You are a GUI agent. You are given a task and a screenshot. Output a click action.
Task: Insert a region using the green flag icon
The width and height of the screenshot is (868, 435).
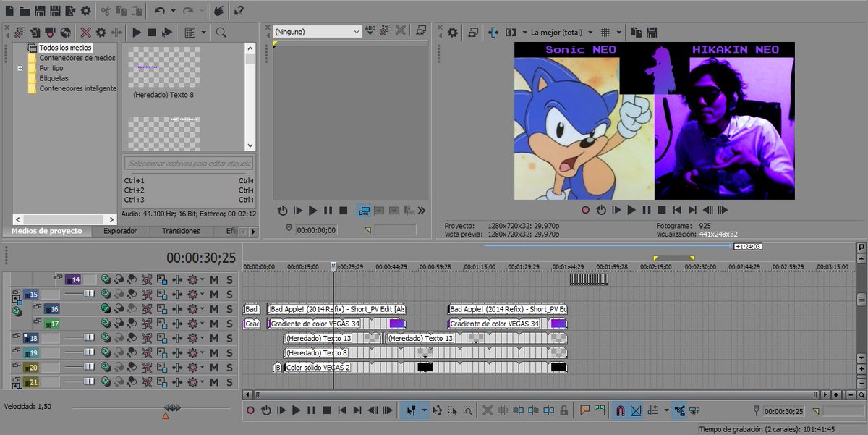600,410
